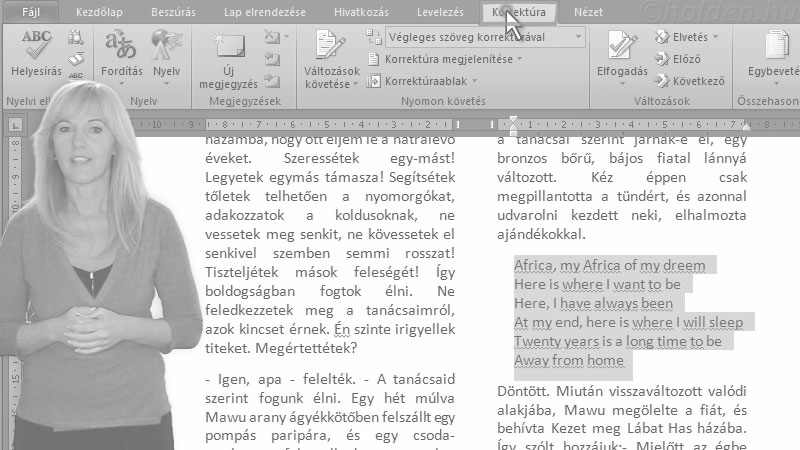Click the Korrektúra megjelenítése page icon
800x450 pixels.
[x=373, y=59]
